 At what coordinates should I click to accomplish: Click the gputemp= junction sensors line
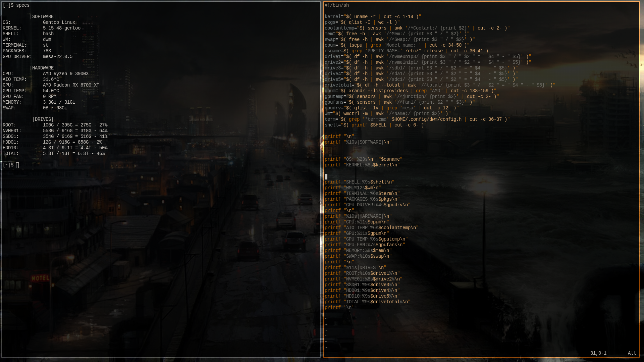(412, 97)
